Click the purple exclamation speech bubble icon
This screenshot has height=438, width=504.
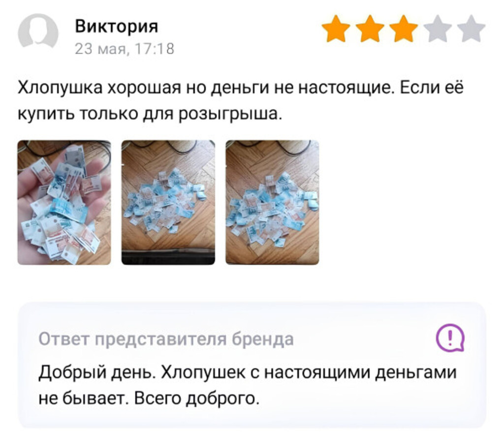(x=450, y=338)
